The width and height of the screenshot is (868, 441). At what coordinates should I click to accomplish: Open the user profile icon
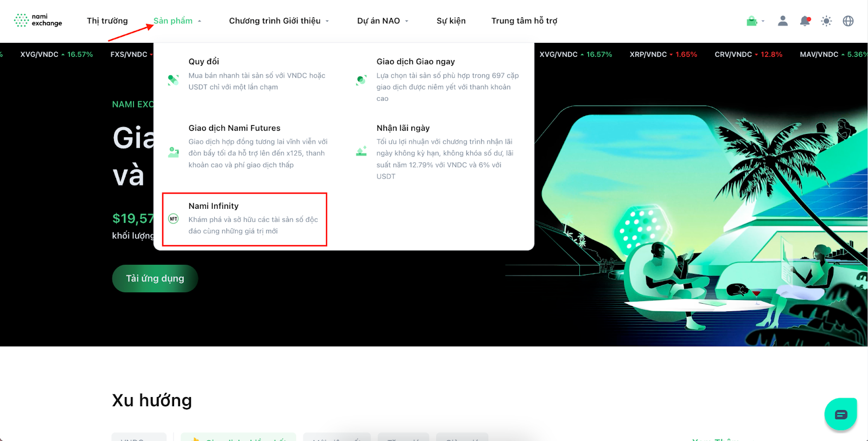click(x=782, y=21)
